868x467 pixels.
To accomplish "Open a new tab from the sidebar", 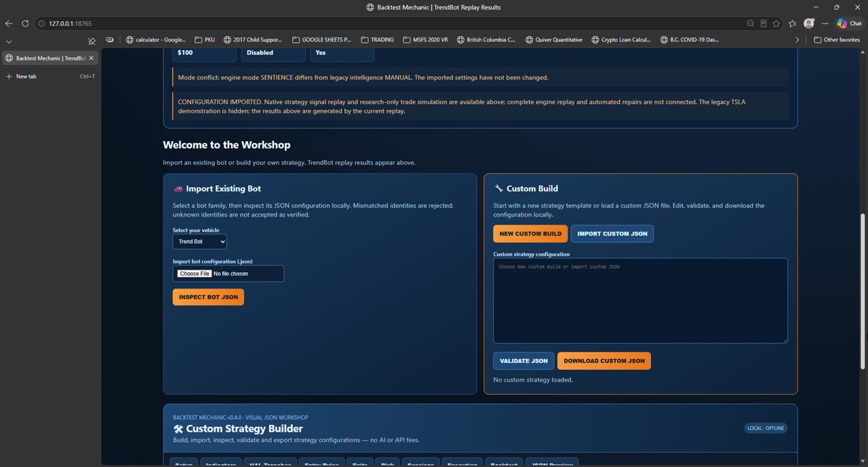I will point(50,76).
